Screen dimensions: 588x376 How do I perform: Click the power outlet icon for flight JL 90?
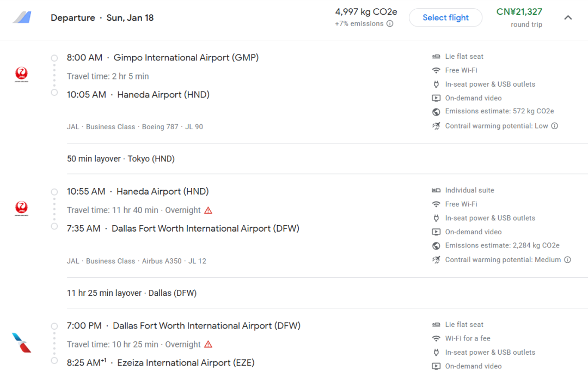click(x=436, y=84)
